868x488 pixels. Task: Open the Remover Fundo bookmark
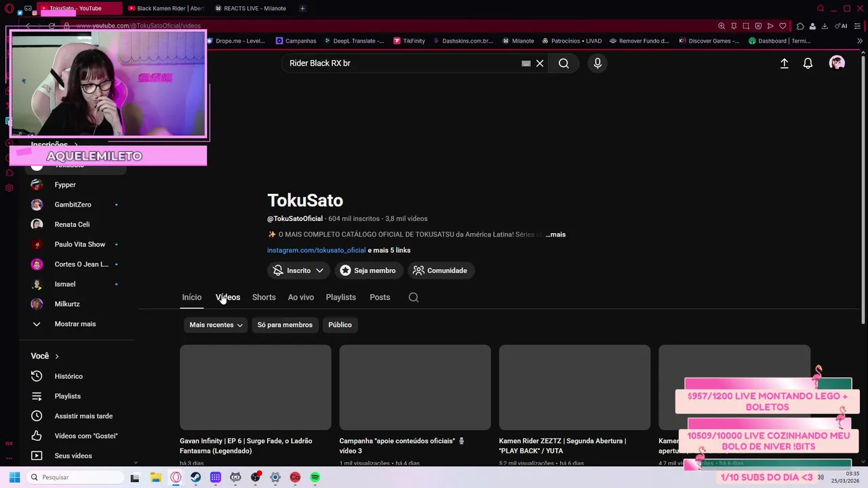tap(639, 41)
